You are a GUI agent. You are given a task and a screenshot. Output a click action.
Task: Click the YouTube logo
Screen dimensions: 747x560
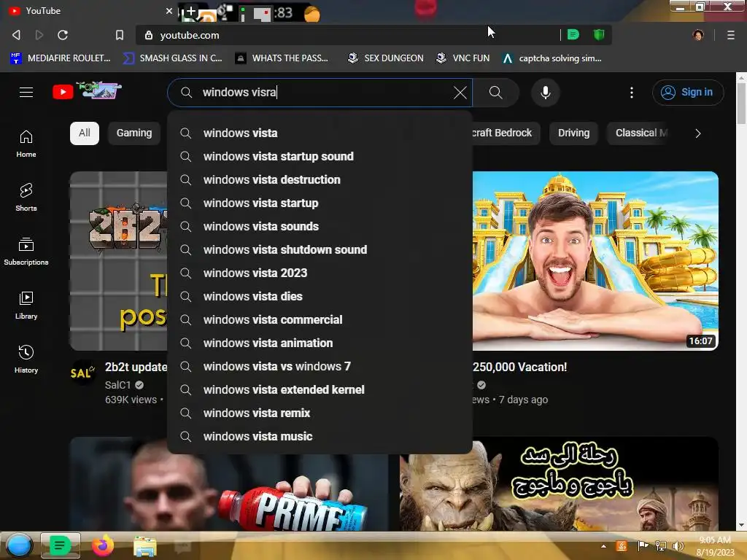coord(88,90)
